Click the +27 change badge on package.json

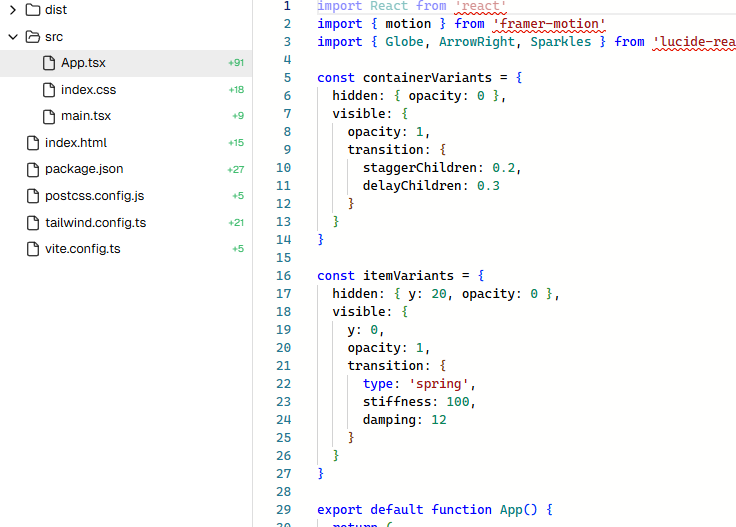click(235, 170)
